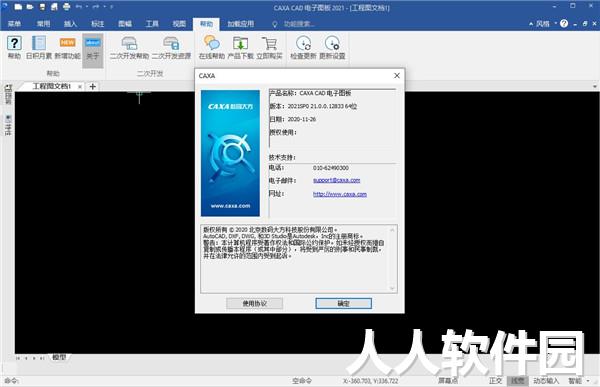
Task: Click Save icon in quick access toolbar
Action: click(42, 7)
